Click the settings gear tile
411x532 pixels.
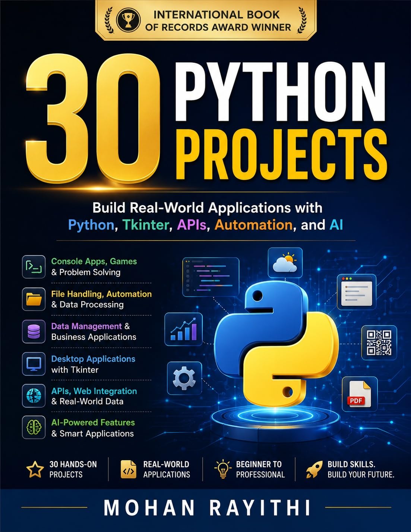click(x=184, y=378)
